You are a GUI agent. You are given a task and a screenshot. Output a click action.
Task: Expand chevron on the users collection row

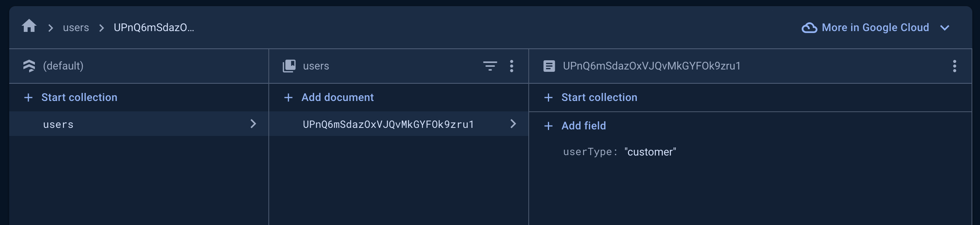(253, 124)
